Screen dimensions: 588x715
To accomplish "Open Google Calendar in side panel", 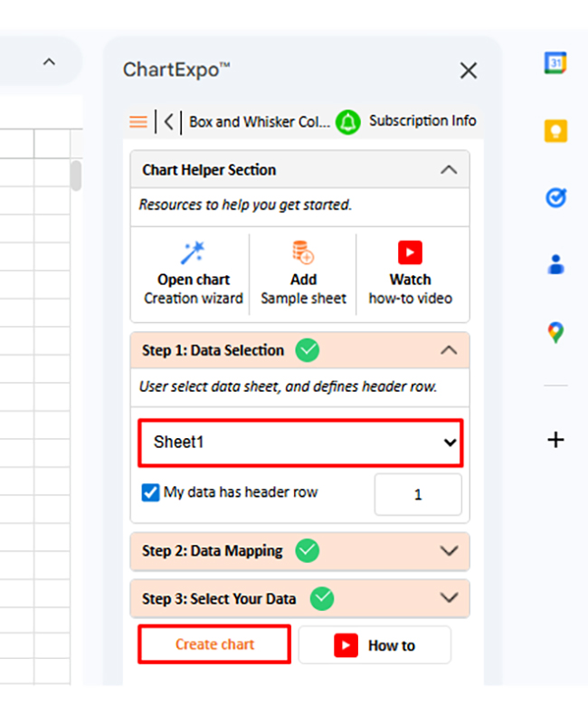I will click(x=555, y=63).
